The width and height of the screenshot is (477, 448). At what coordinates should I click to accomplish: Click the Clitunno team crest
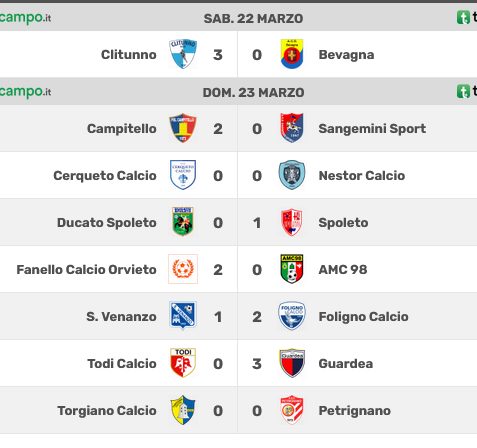pyautogui.click(x=183, y=54)
